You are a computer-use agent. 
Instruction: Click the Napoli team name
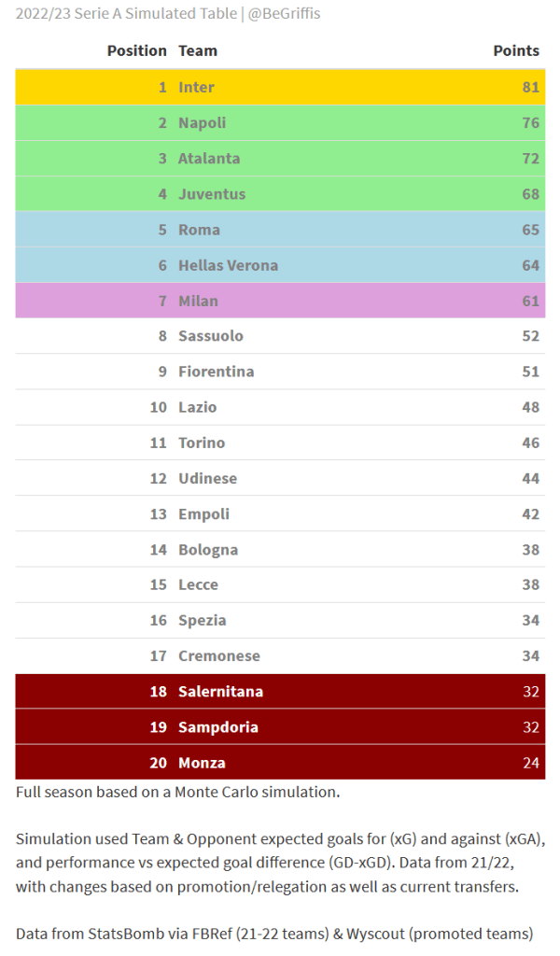tap(202, 122)
